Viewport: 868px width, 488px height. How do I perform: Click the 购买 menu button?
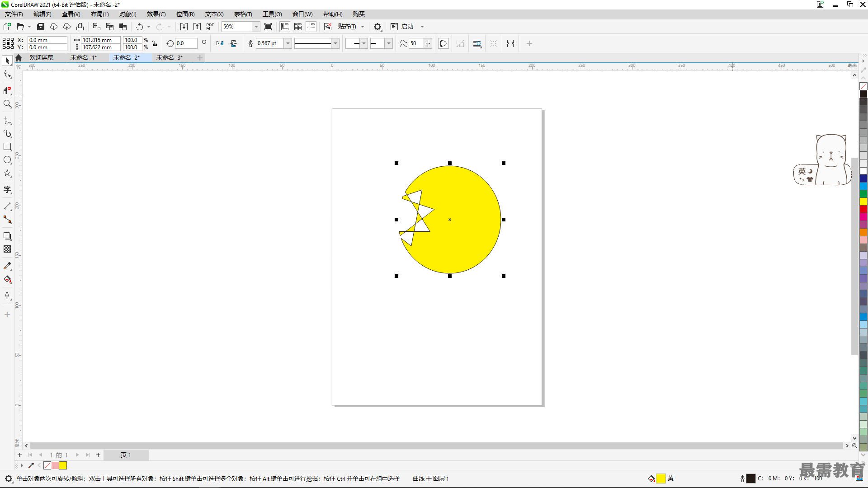click(359, 14)
